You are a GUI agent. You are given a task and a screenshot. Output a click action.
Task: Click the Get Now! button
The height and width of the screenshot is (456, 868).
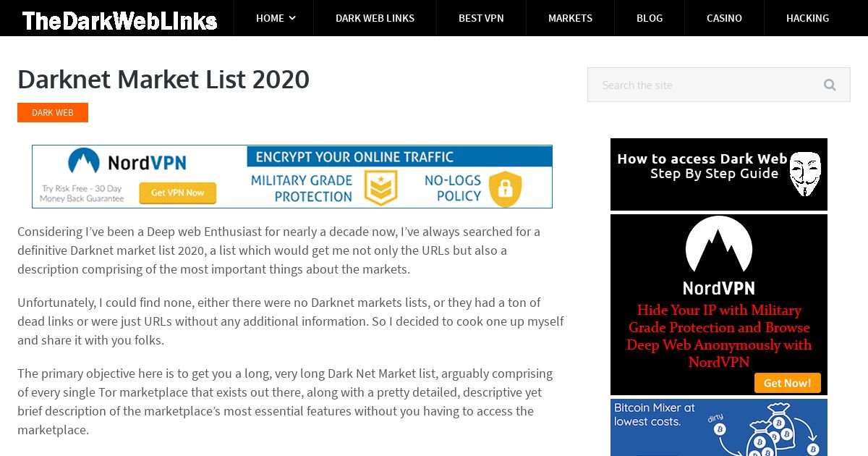[787, 383]
